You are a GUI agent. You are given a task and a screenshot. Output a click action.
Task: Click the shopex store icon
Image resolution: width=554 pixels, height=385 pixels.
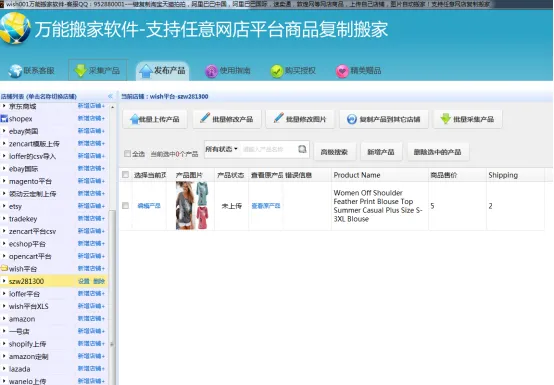tap(4, 118)
